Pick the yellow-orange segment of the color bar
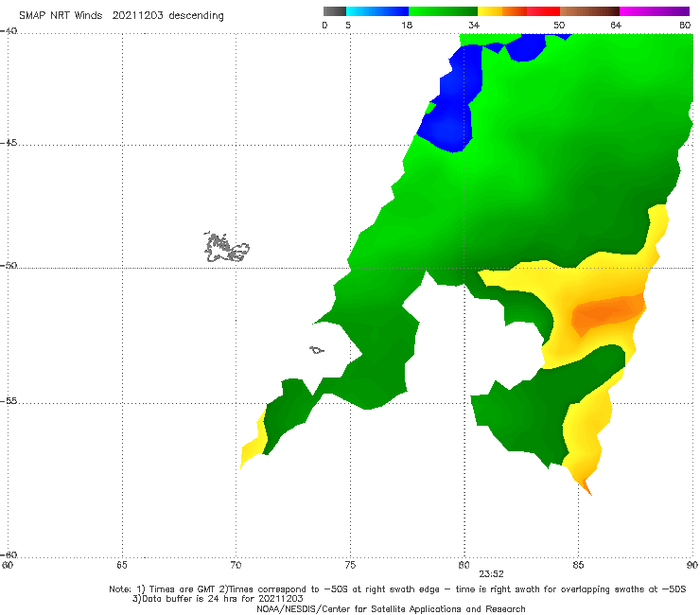The width and height of the screenshot is (700, 615). coord(502,11)
